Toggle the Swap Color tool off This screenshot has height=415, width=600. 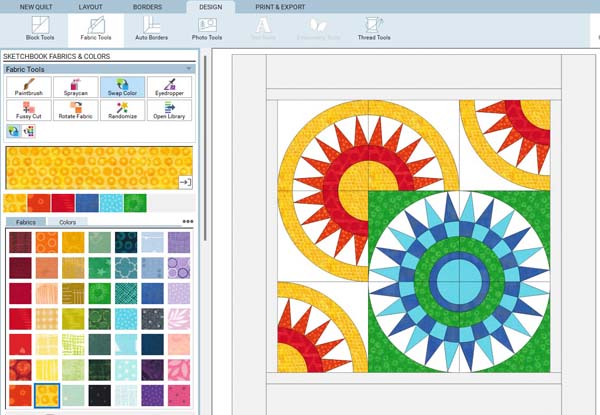(x=122, y=87)
